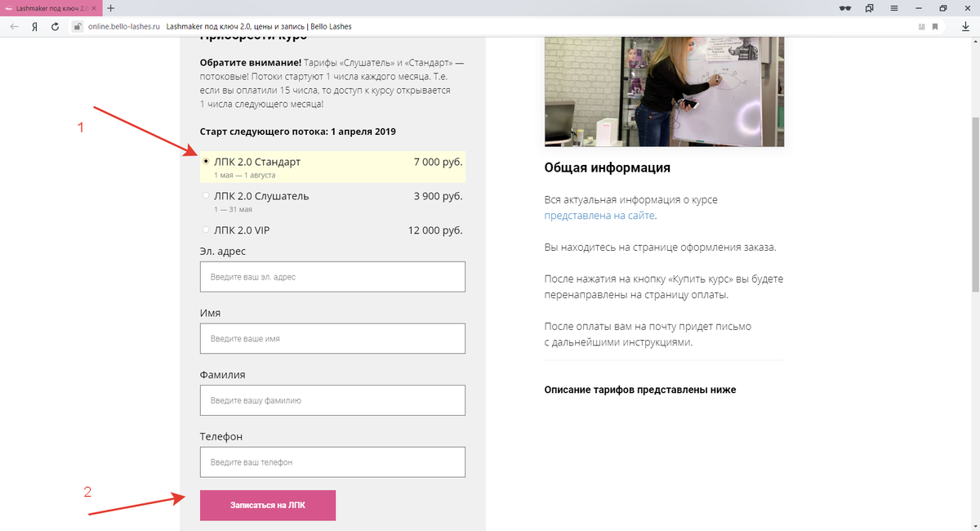Click the price text 12 000 руб.
Image resolution: width=980 pixels, height=531 pixels.
coord(435,230)
